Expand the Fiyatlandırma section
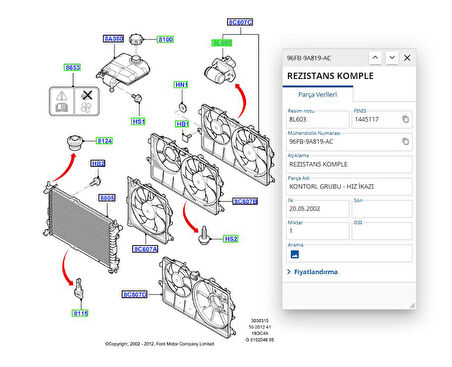452x367 pixels. pos(312,272)
